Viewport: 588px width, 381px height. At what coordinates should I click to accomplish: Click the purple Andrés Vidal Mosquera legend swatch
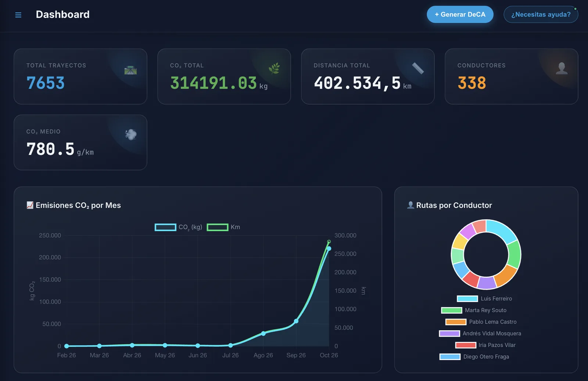point(449,334)
